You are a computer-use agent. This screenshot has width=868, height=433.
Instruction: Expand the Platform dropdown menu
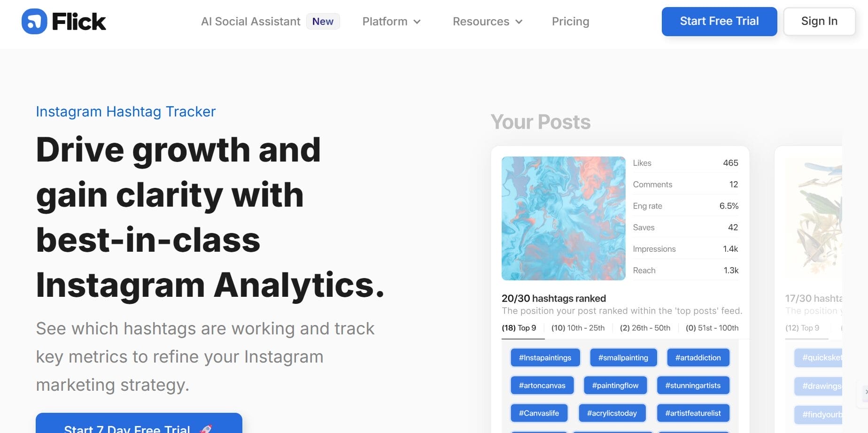tap(391, 22)
